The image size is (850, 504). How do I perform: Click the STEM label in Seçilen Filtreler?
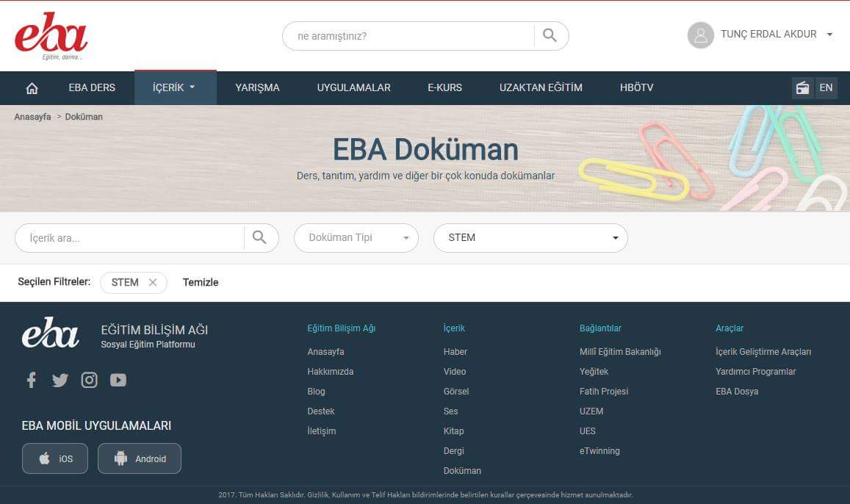coord(125,282)
